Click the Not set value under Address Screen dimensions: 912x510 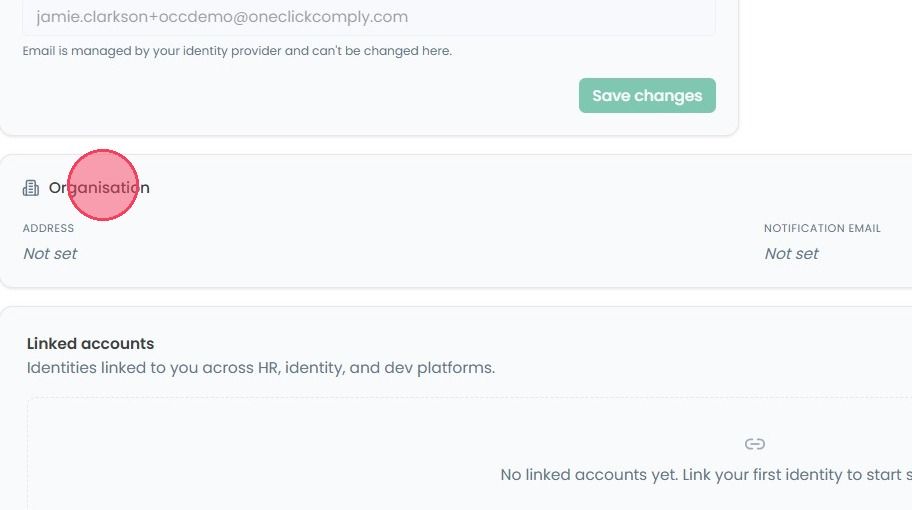tap(50, 254)
